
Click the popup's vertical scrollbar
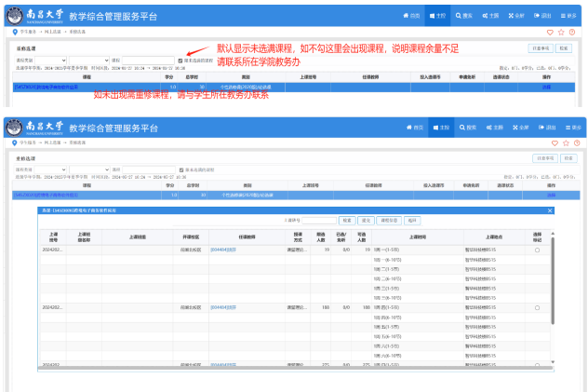pos(555,279)
